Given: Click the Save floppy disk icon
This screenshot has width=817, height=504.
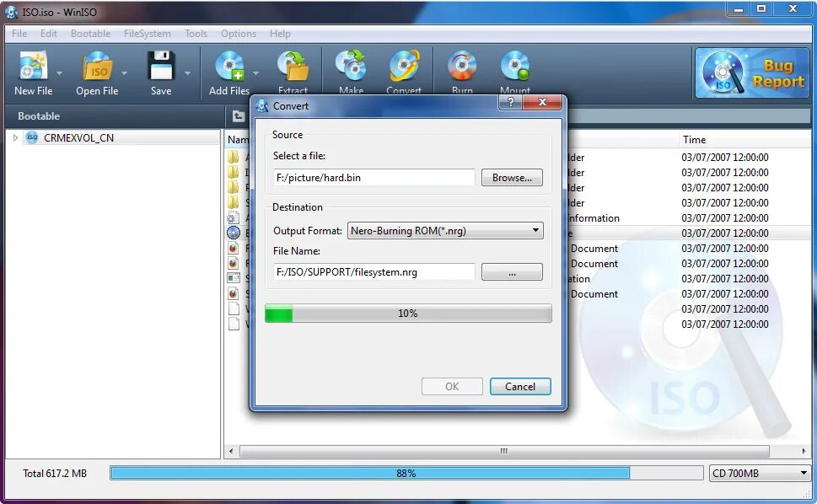Looking at the screenshot, I should pyautogui.click(x=160, y=66).
